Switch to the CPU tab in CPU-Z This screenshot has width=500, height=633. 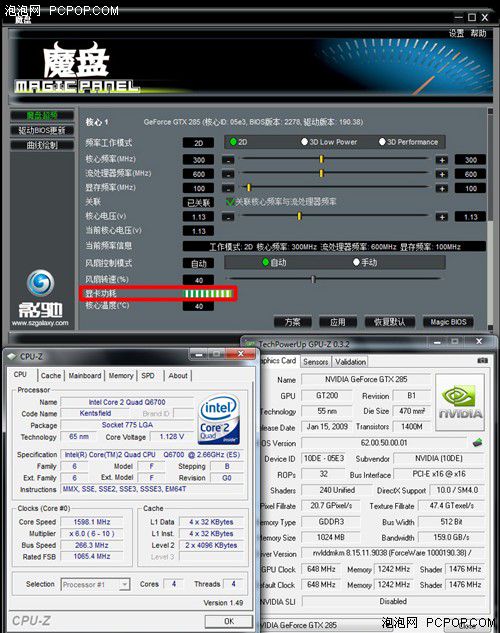click(21, 375)
